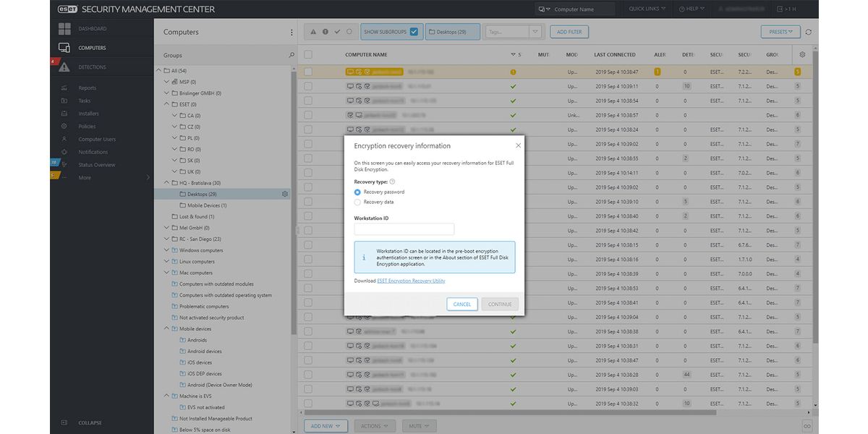Screen dimensions: 868x434
Task: Open the Add New dropdown button
Action: (325, 426)
